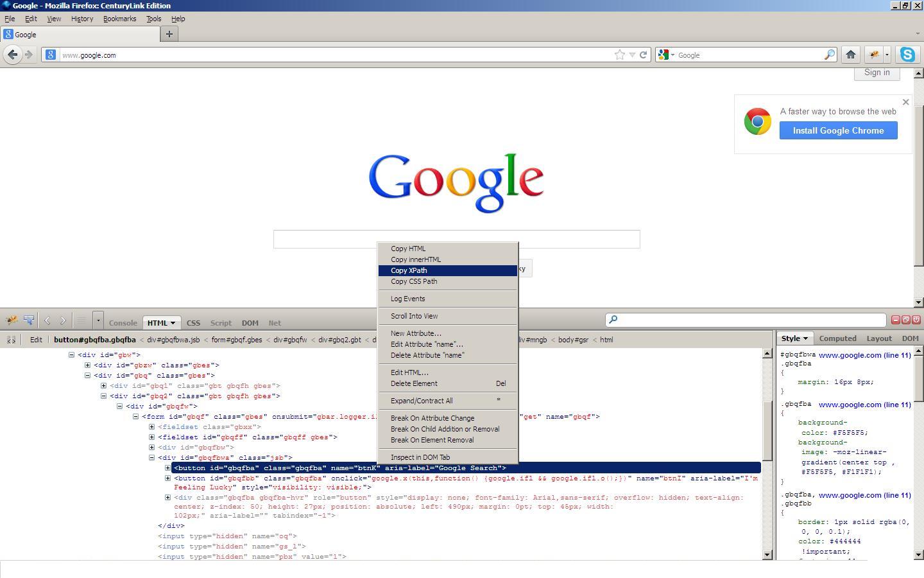Activate the Inspect element pointer icon
This screenshot has width=924, height=578.
click(x=28, y=320)
